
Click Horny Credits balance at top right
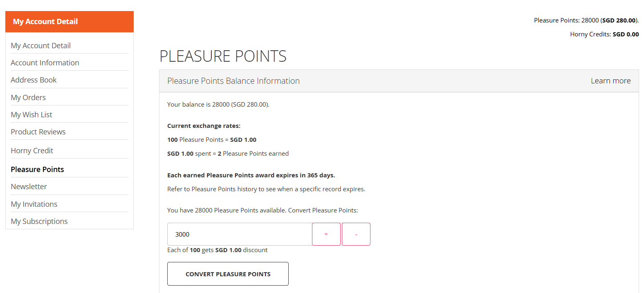click(604, 34)
